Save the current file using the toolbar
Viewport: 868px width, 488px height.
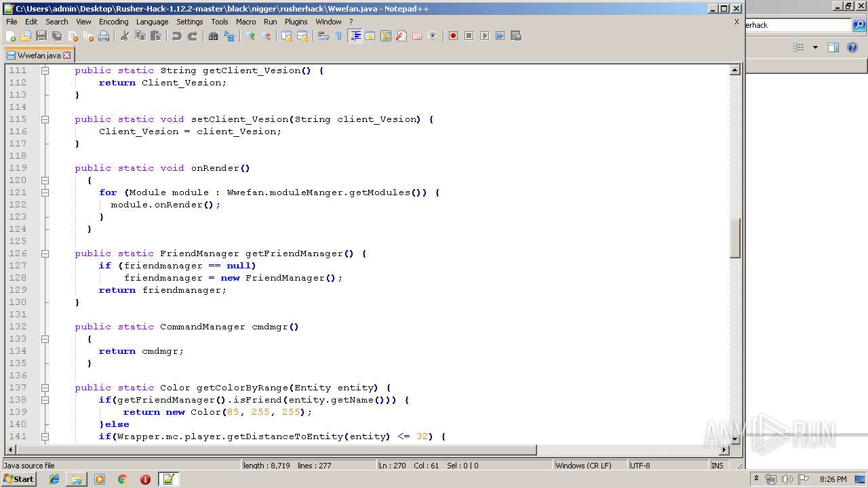pyautogui.click(x=41, y=36)
